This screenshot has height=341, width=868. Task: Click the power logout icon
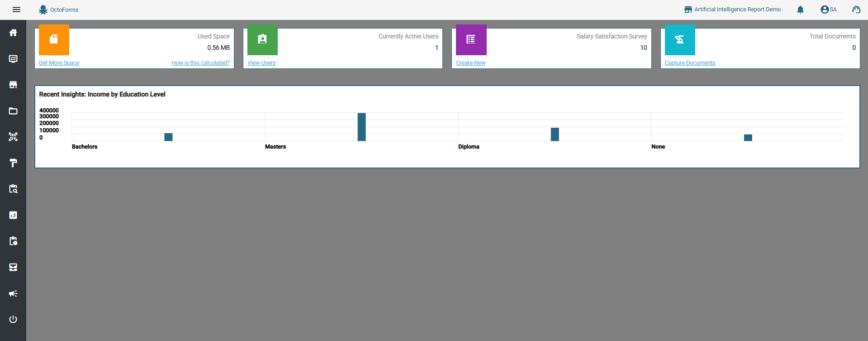pos(13,319)
